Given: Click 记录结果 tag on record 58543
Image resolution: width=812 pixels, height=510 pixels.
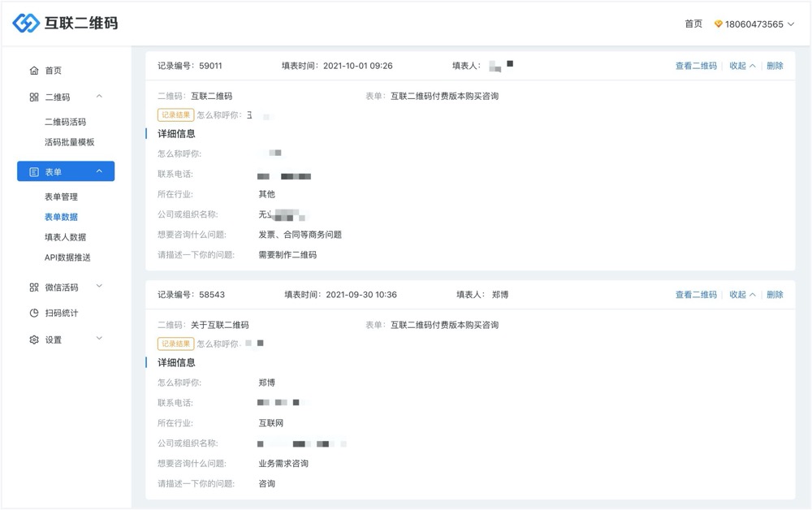Looking at the screenshot, I should coord(175,344).
